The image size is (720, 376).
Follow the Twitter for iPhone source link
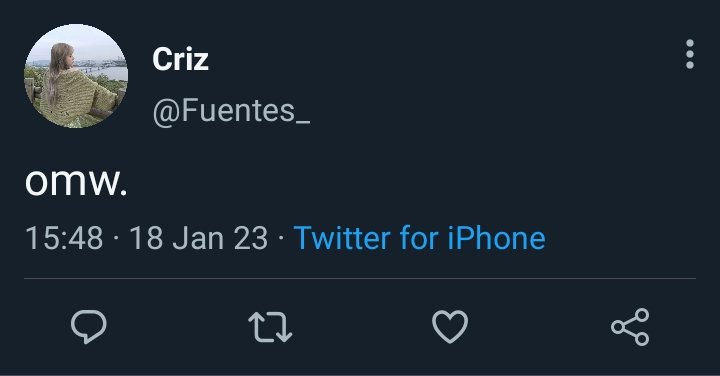click(419, 238)
